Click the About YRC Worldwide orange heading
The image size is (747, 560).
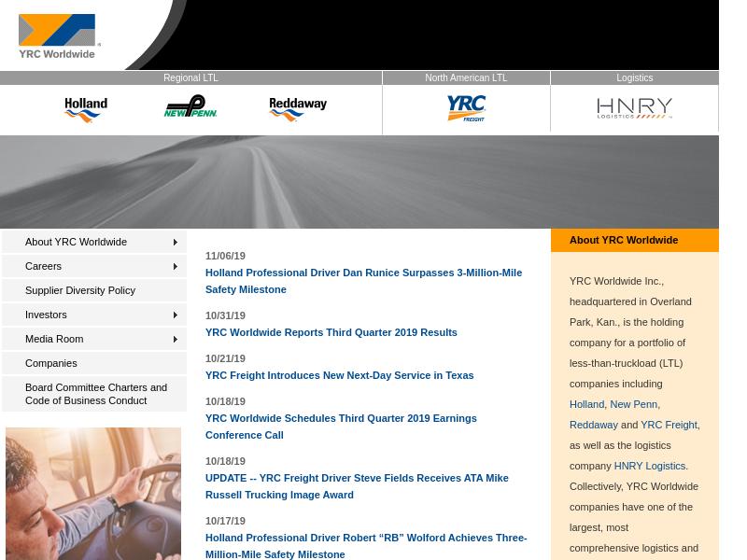pos(635,241)
